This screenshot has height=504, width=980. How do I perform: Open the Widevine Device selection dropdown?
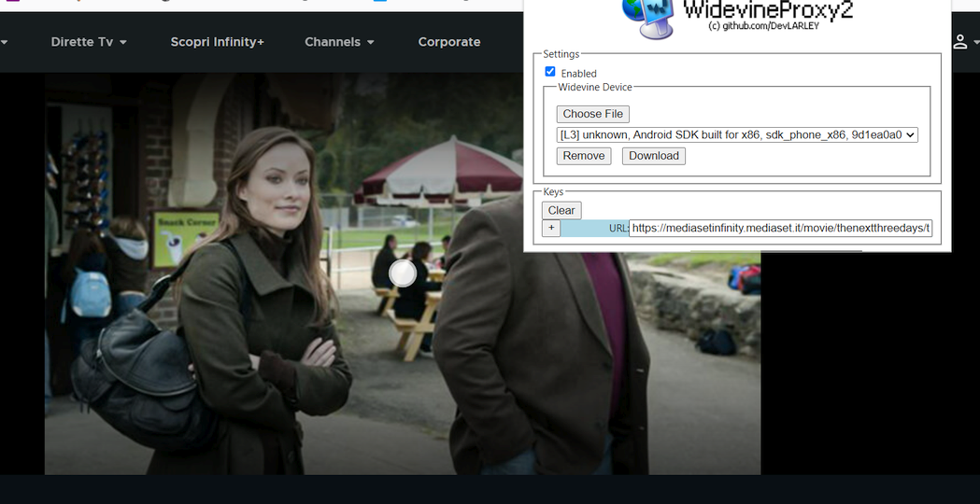point(737,134)
